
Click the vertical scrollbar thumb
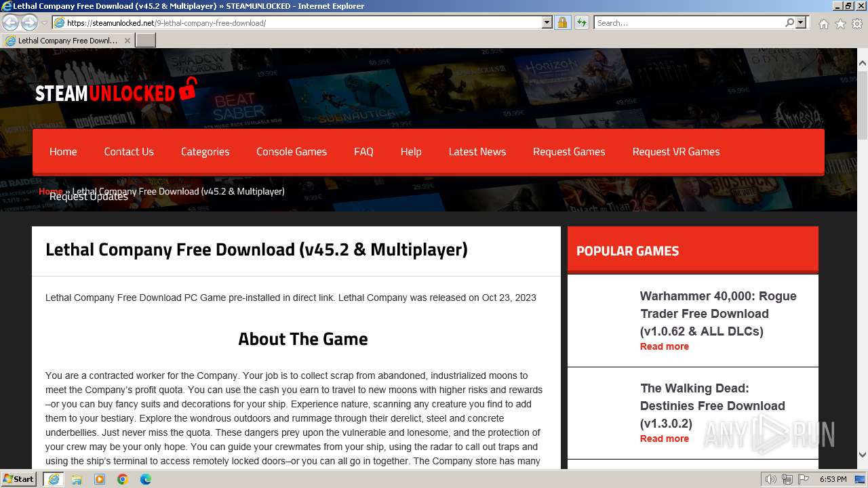[862, 106]
